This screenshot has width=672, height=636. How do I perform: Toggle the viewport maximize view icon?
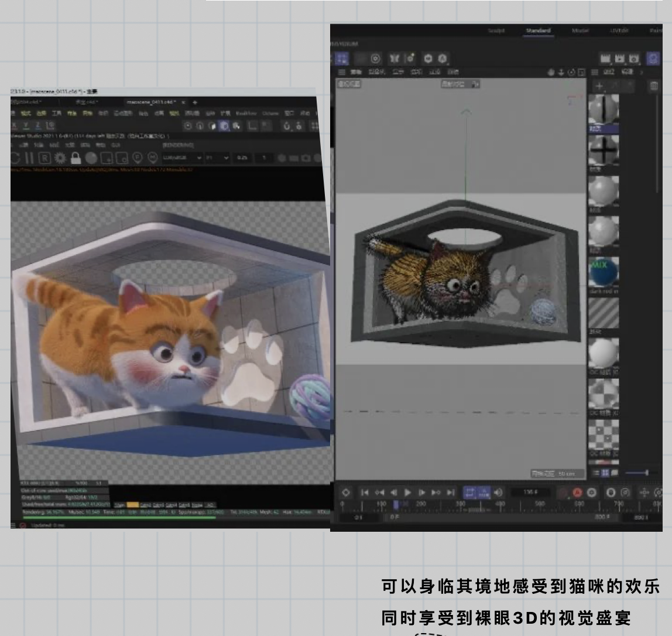pyautogui.click(x=581, y=72)
